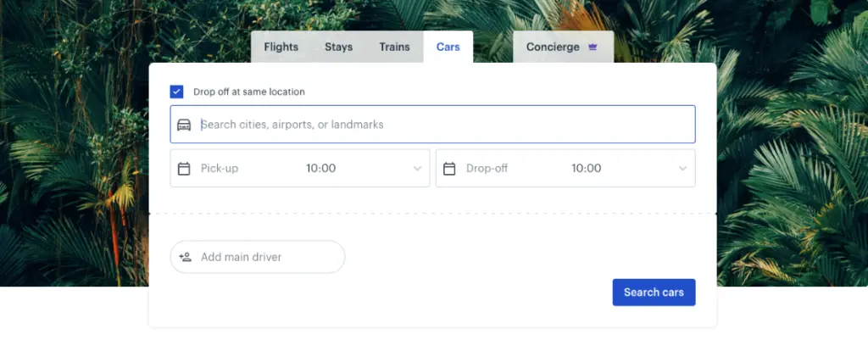This screenshot has width=868, height=340.
Task: Click the Pick-up time 10:00
Action: coord(321,169)
